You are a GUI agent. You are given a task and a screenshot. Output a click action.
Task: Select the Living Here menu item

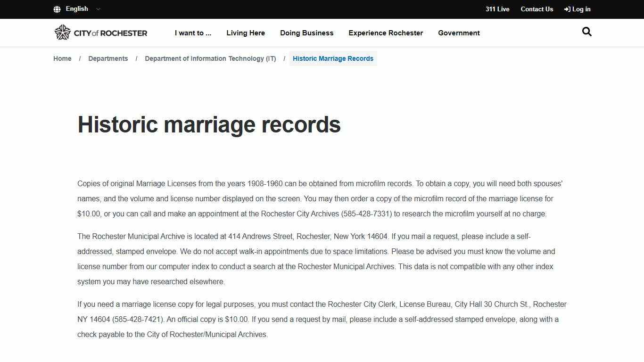246,33
